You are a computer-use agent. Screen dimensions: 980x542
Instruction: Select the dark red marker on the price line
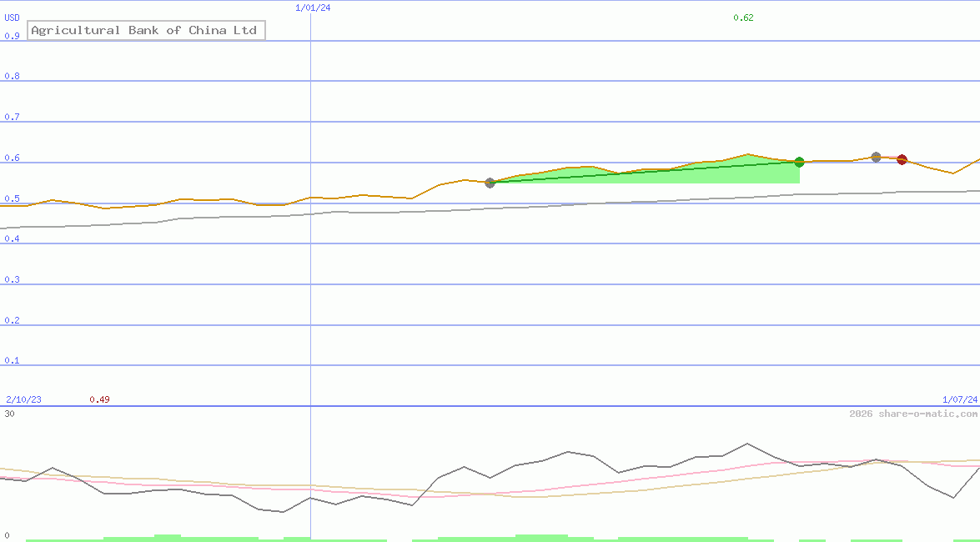[x=902, y=160]
